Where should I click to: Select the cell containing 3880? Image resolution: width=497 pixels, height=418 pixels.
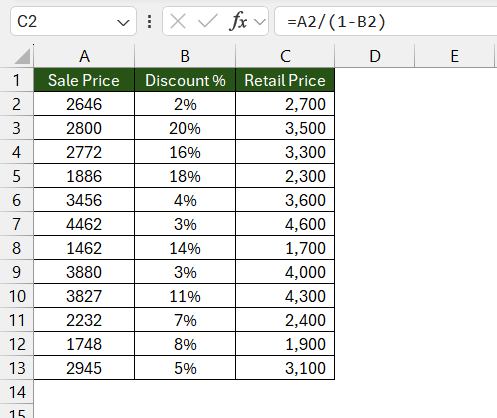[x=84, y=272]
